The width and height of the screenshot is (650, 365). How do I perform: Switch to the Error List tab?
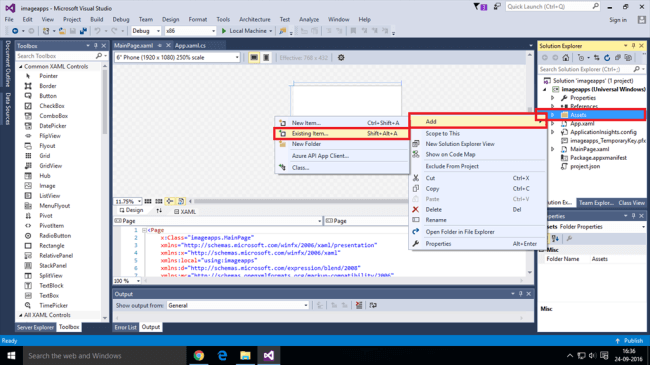(126, 327)
